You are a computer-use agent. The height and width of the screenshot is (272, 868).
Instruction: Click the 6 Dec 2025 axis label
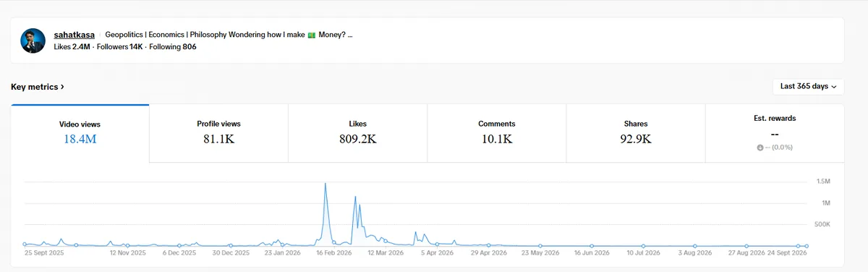pyautogui.click(x=179, y=253)
